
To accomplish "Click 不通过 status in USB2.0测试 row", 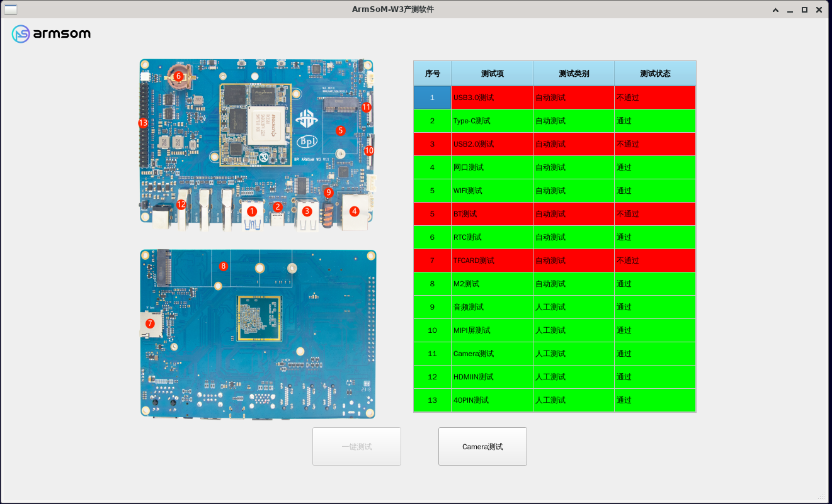I will point(655,144).
